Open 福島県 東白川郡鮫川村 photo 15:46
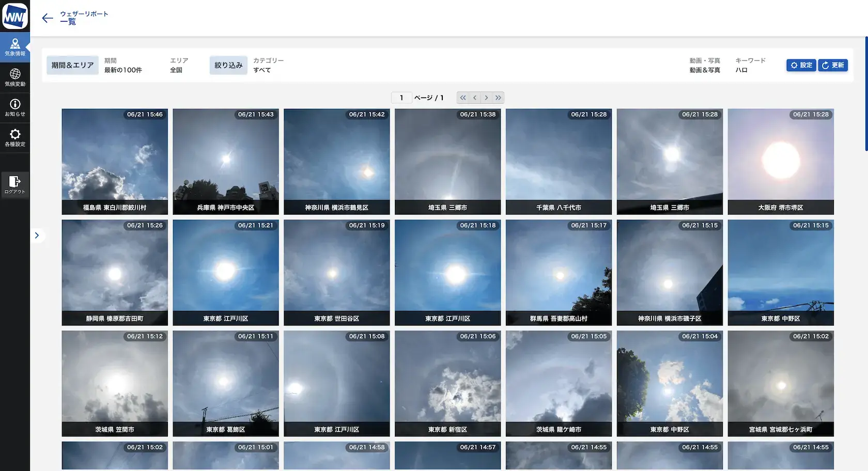 [x=115, y=162]
